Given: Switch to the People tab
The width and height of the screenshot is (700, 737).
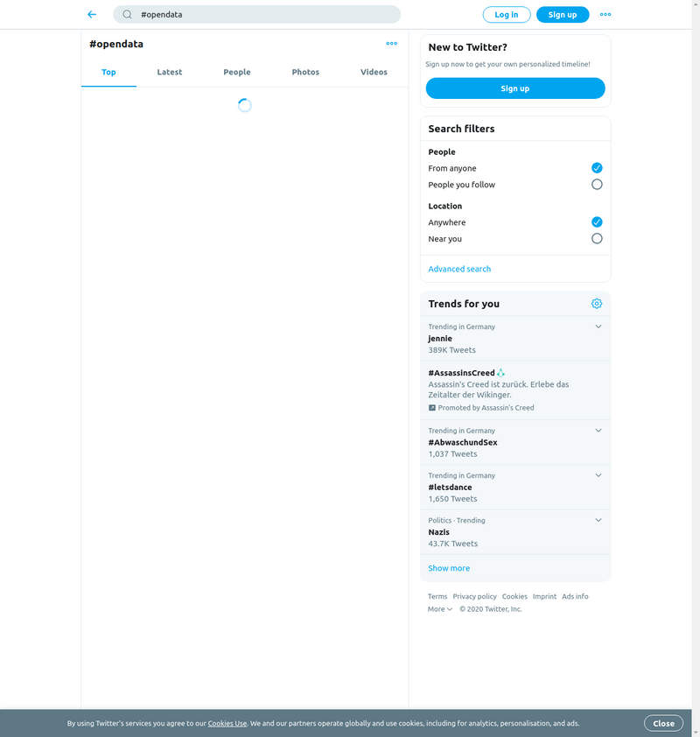Looking at the screenshot, I should click(x=237, y=73).
